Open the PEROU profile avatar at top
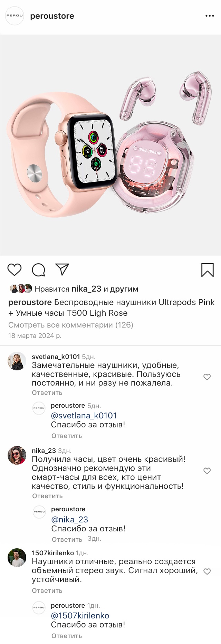Image resolution: width=221 pixels, height=644 pixels. [15, 16]
